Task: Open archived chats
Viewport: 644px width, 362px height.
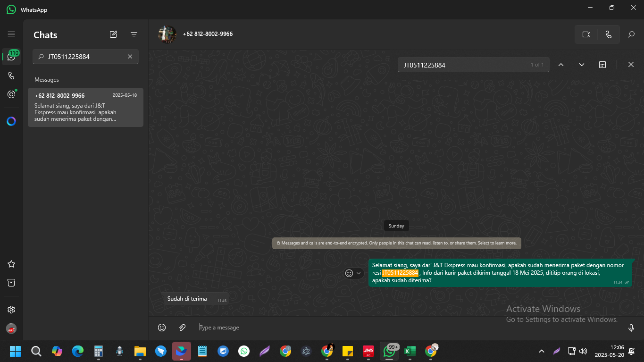Action: [11, 282]
